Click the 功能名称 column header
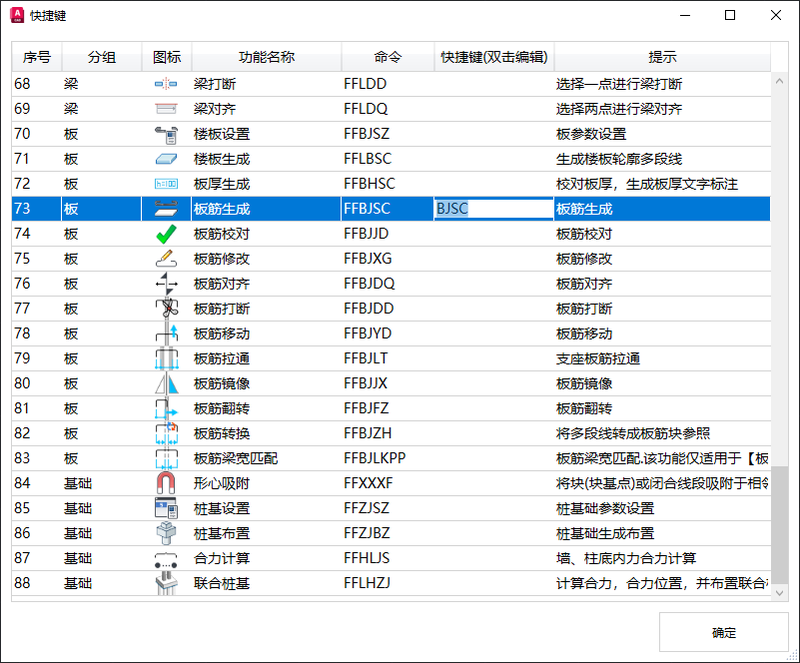 coord(266,57)
